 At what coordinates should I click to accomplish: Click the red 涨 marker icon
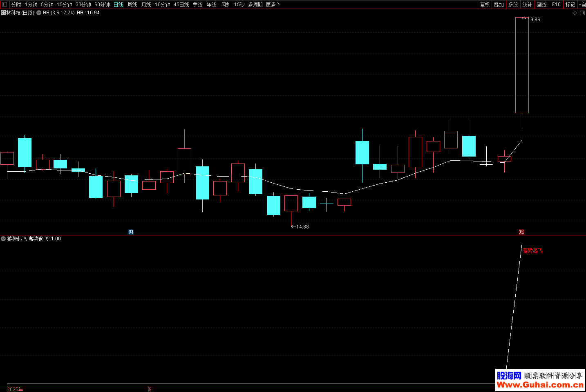tap(521, 232)
